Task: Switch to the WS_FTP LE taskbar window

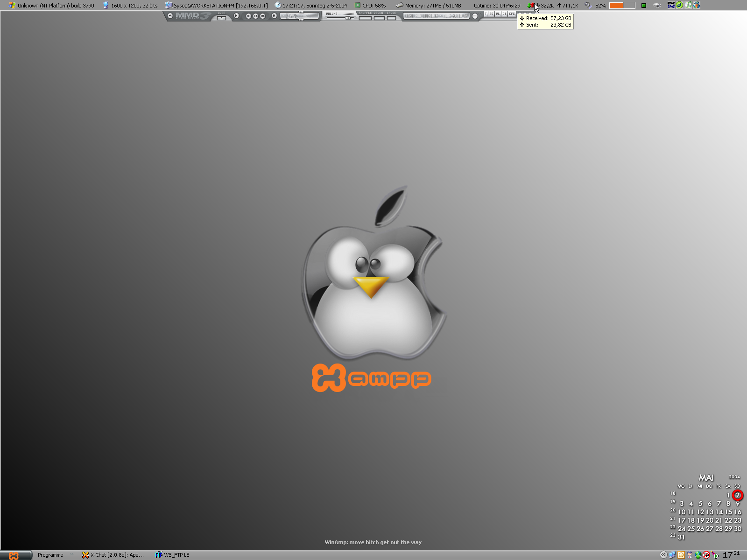Action: (x=173, y=555)
